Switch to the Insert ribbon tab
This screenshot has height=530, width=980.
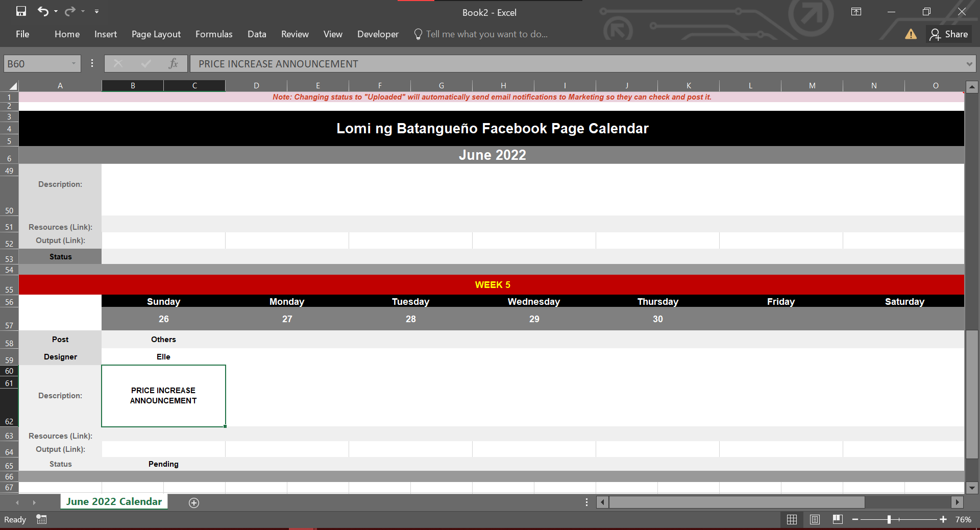point(106,34)
